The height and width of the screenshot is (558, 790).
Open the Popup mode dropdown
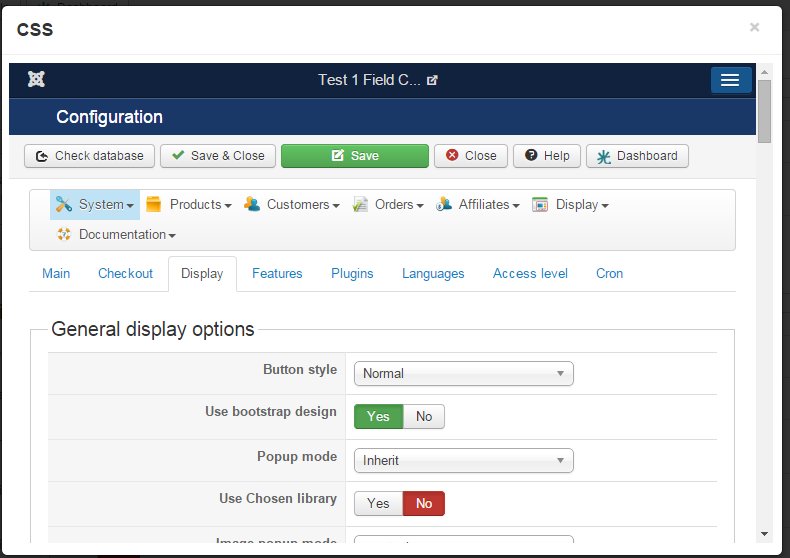(464, 461)
